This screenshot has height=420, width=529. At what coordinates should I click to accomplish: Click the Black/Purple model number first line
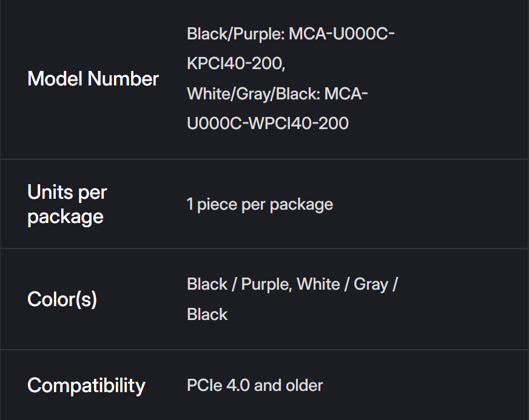(x=291, y=34)
